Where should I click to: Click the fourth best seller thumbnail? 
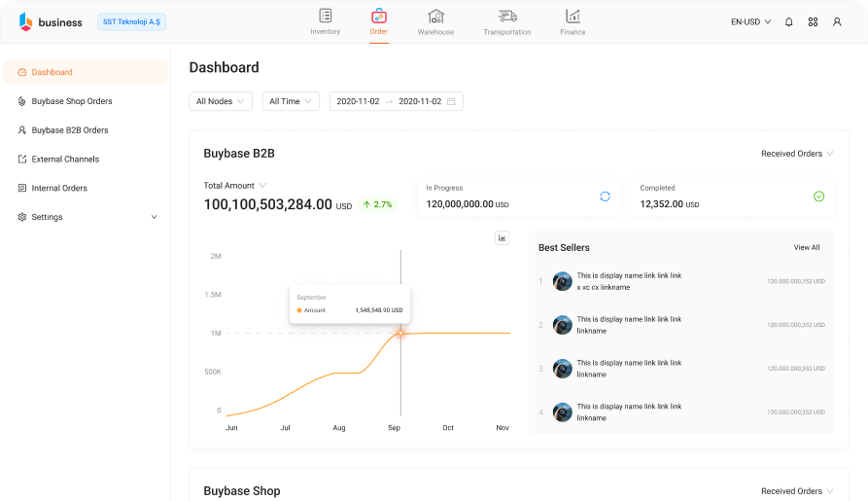563,412
